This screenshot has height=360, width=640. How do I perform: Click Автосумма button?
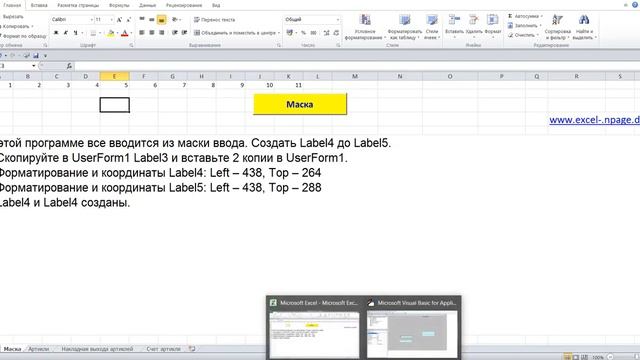pyautogui.click(x=524, y=16)
